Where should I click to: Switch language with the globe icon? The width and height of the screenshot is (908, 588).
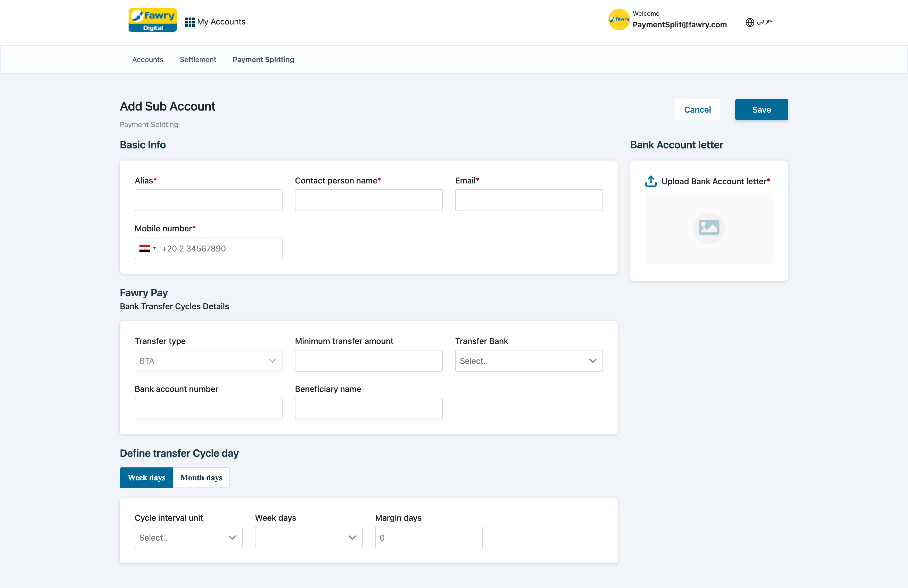coord(749,22)
